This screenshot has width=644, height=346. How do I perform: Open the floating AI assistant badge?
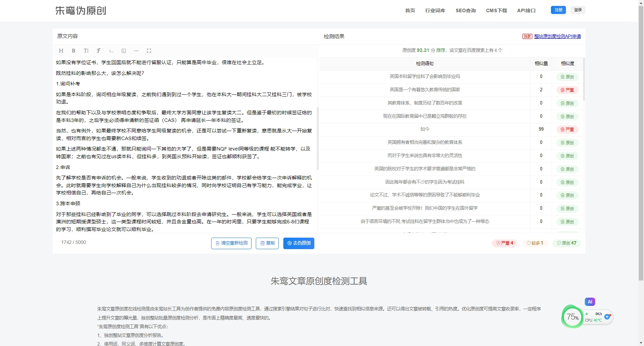[590, 302]
